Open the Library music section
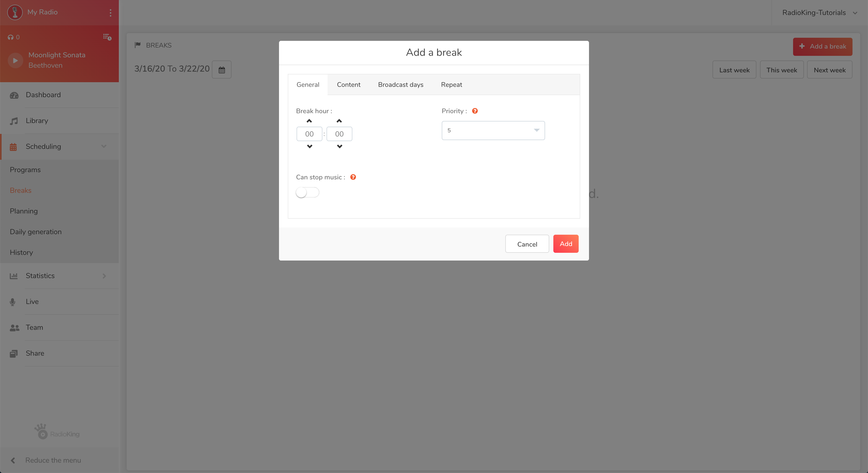Viewport: 868px width, 473px height. pos(37,121)
